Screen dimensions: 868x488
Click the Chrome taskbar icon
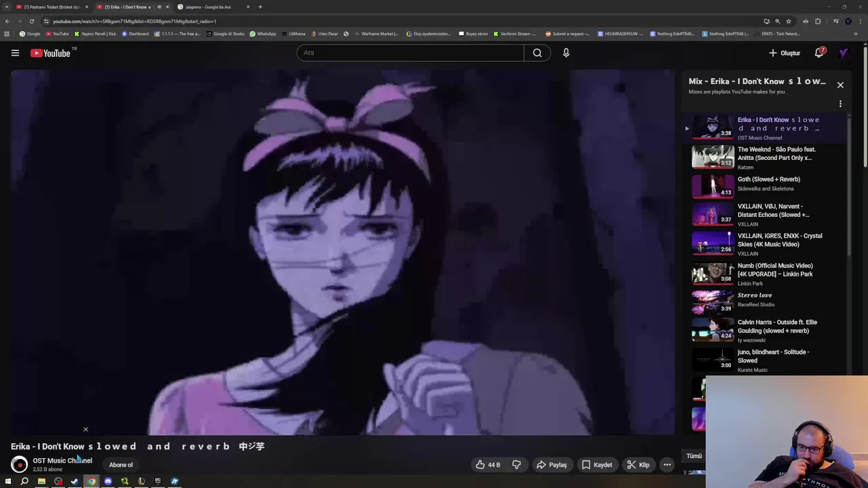click(92, 481)
